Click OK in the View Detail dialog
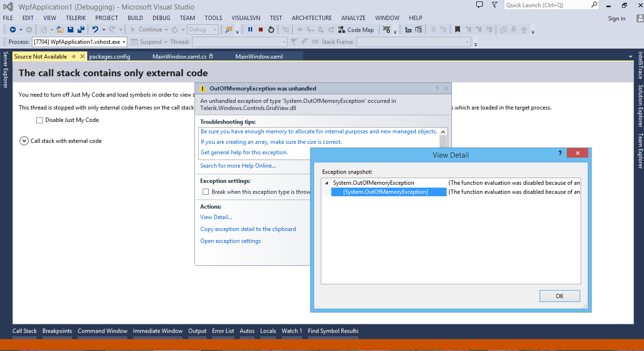This screenshot has width=644, height=351. 560,296
